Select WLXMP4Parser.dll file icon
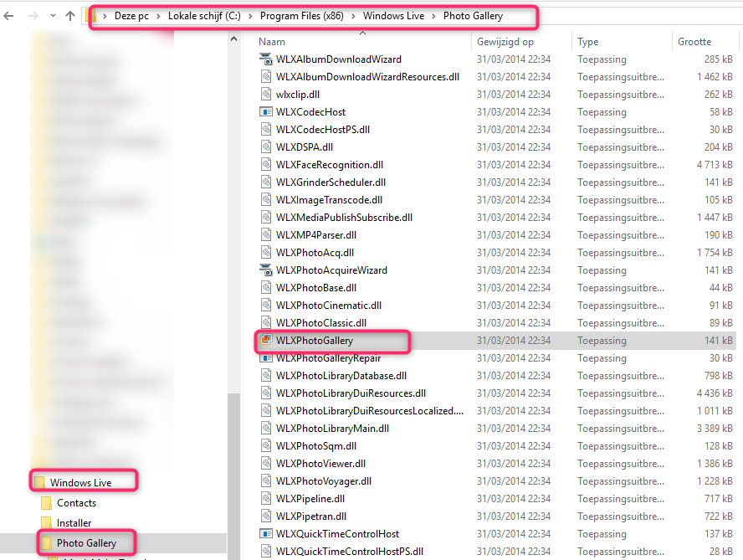Screen dimensions: 743x560 coord(266,234)
